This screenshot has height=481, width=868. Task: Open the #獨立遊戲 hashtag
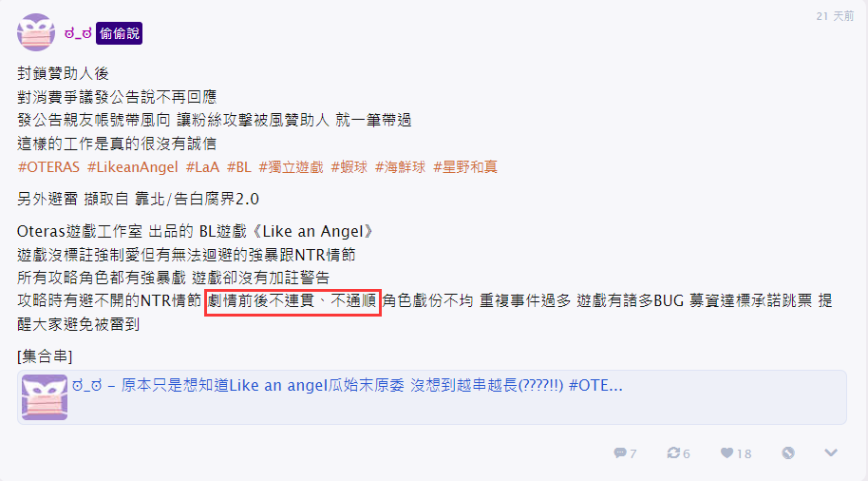(291, 166)
